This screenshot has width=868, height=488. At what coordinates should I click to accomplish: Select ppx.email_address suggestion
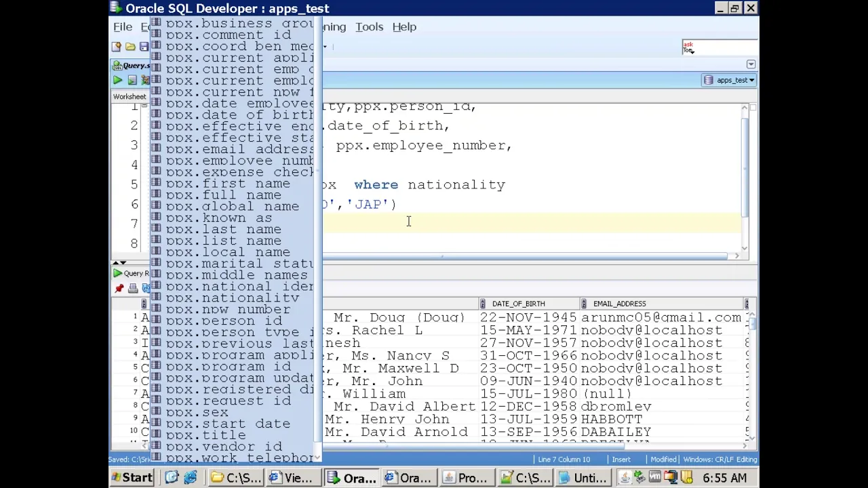point(233,149)
